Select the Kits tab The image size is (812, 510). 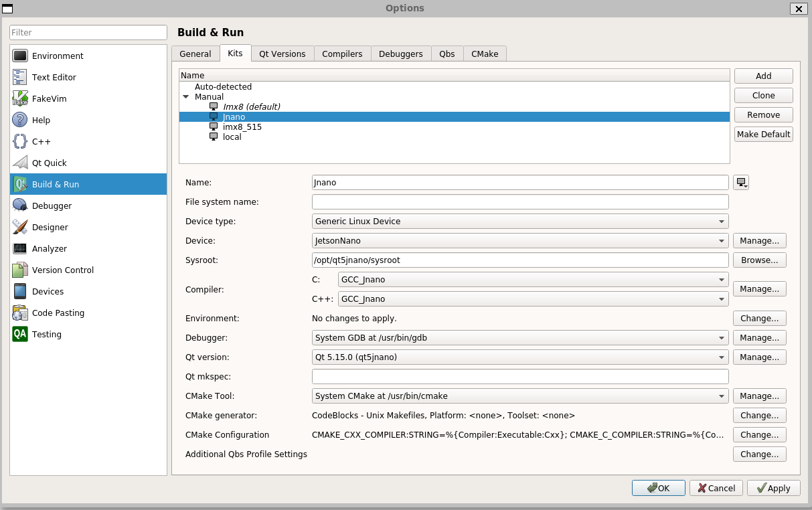235,54
